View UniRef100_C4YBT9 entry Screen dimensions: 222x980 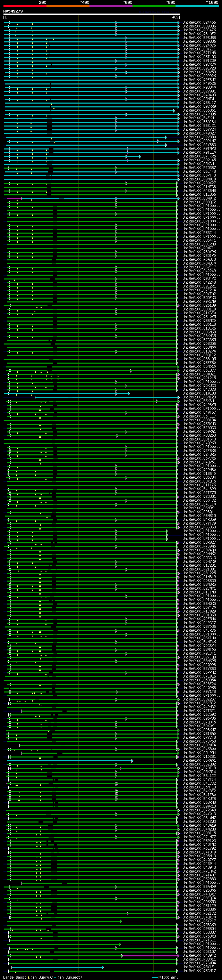[x=199, y=852]
